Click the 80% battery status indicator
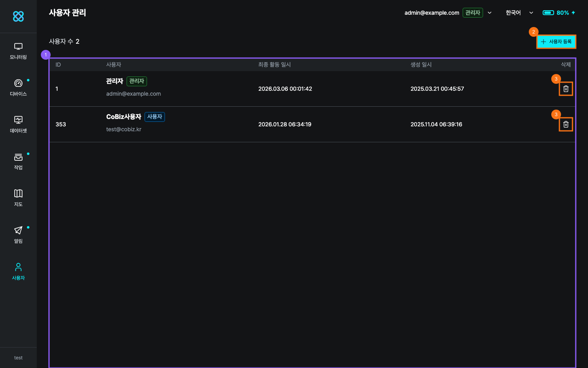The height and width of the screenshot is (368, 588). pos(559,13)
